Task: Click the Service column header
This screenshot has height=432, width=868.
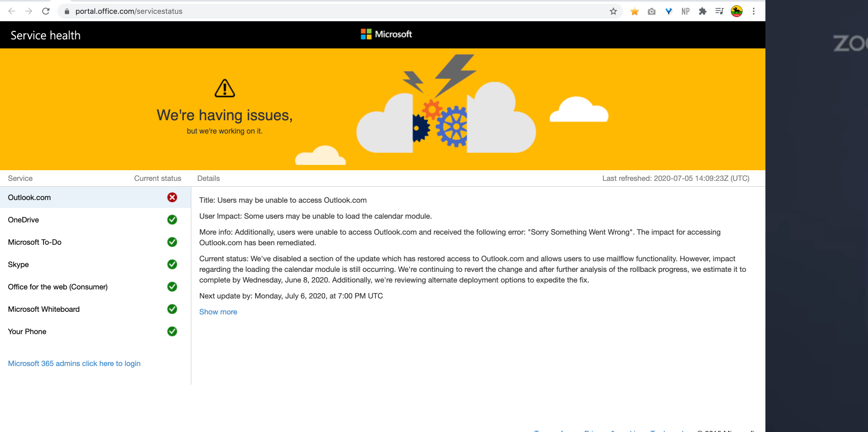Action: coord(20,178)
